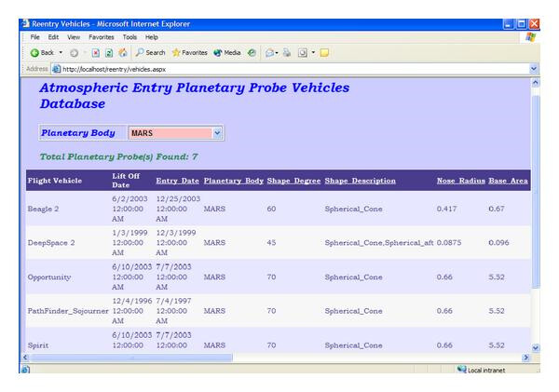Screen dimensions: 559x392
Task: Open the Edit menu
Action: 53,37
